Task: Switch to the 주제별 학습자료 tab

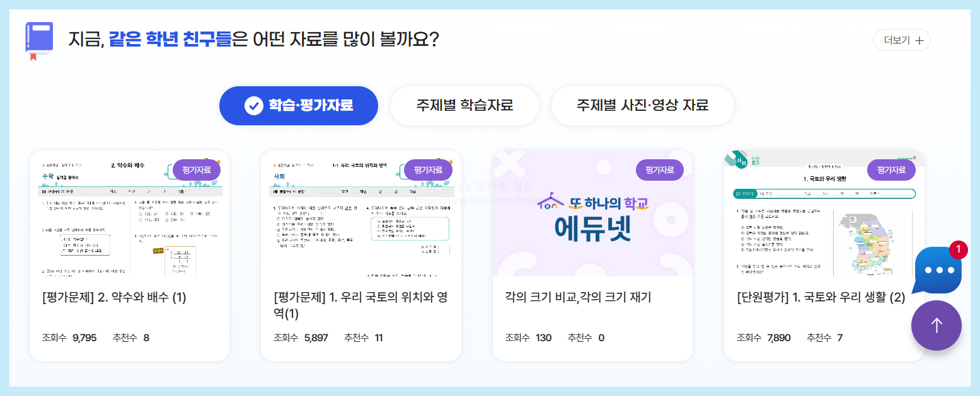Action: point(464,106)
